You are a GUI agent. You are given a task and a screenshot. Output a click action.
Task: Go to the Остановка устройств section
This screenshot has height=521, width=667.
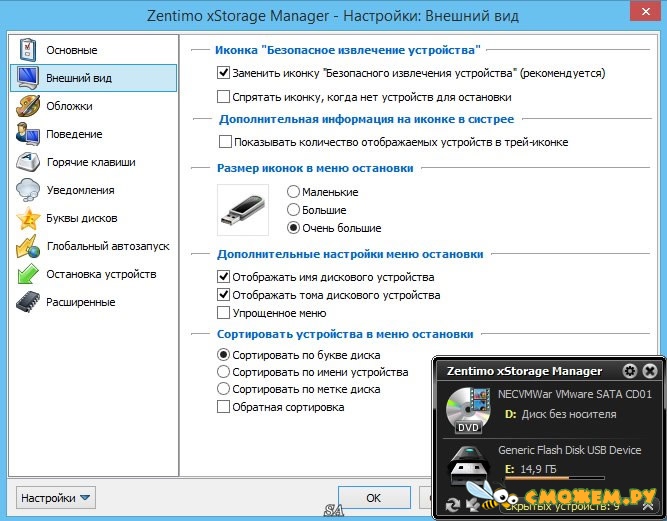(x=94, y=274)
